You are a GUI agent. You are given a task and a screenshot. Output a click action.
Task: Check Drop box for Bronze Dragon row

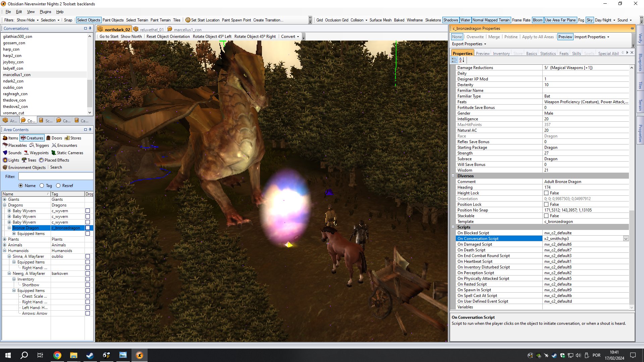[x=88, y=228]
